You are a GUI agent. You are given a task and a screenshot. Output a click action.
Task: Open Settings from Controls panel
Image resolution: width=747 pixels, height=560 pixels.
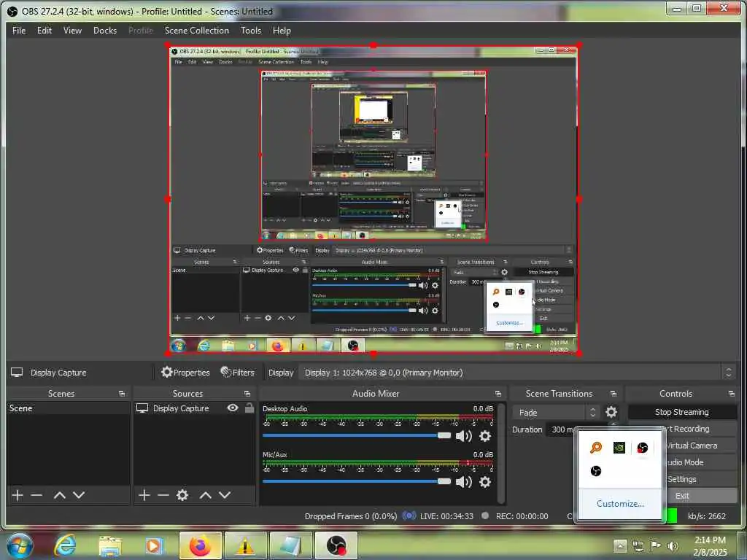coord(701,479)
